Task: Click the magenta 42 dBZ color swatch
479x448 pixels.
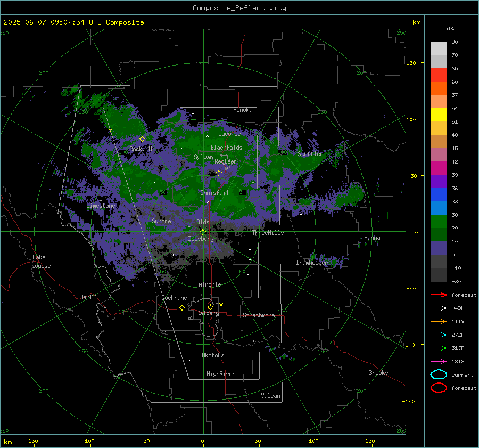Action: (439, 168)
